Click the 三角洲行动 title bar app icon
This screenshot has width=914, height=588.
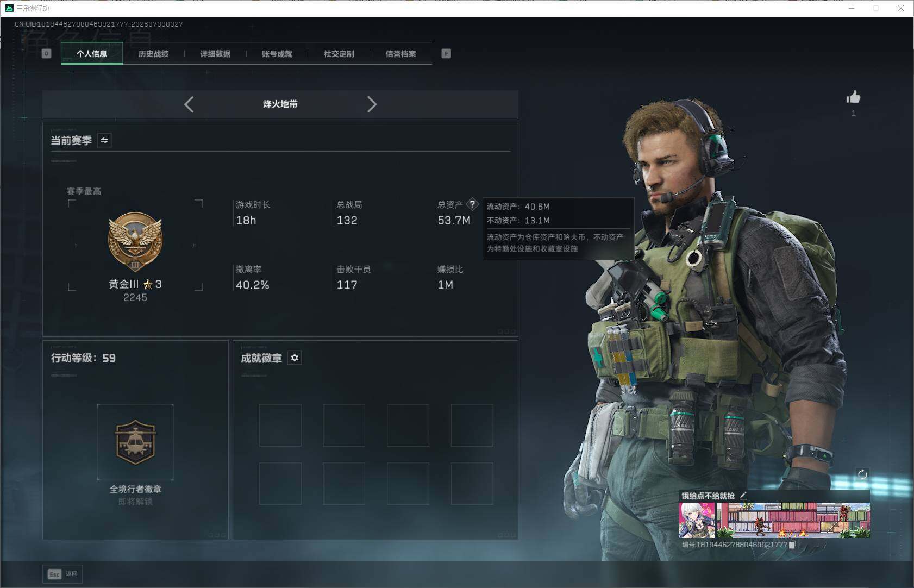pos(9,8)
